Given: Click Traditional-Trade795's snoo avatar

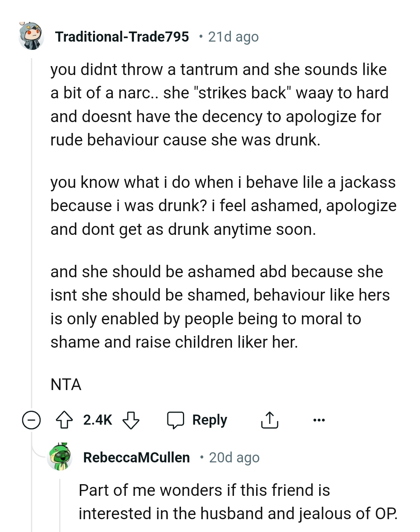Looking at the screenshot, I should 31,37.
